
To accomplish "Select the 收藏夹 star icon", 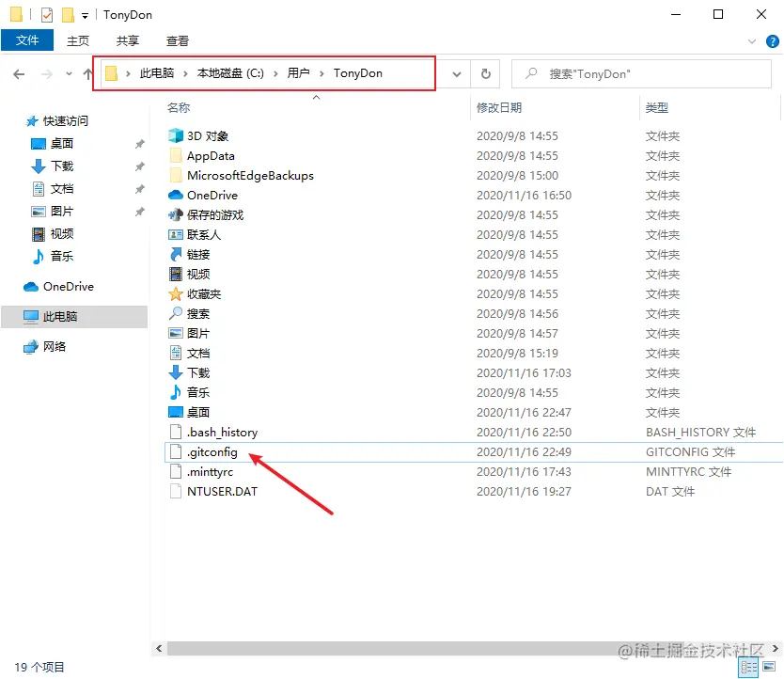I will (x=176, y=293).
